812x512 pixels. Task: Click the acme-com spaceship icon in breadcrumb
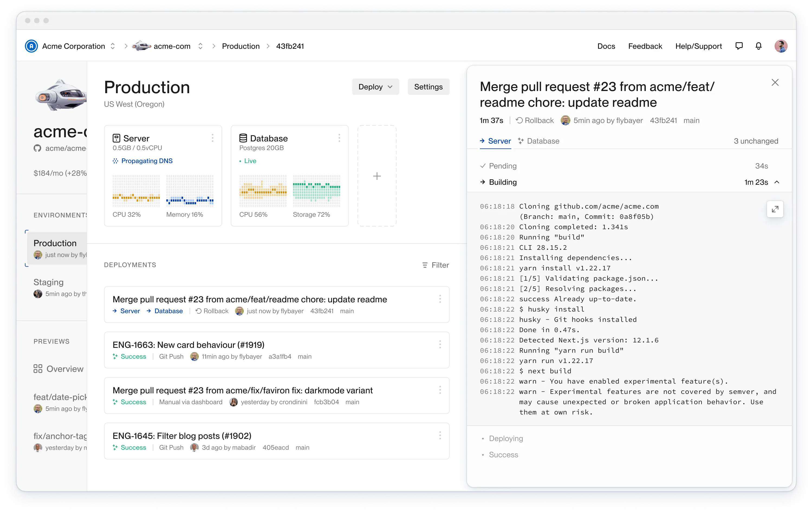click(141, 46)
